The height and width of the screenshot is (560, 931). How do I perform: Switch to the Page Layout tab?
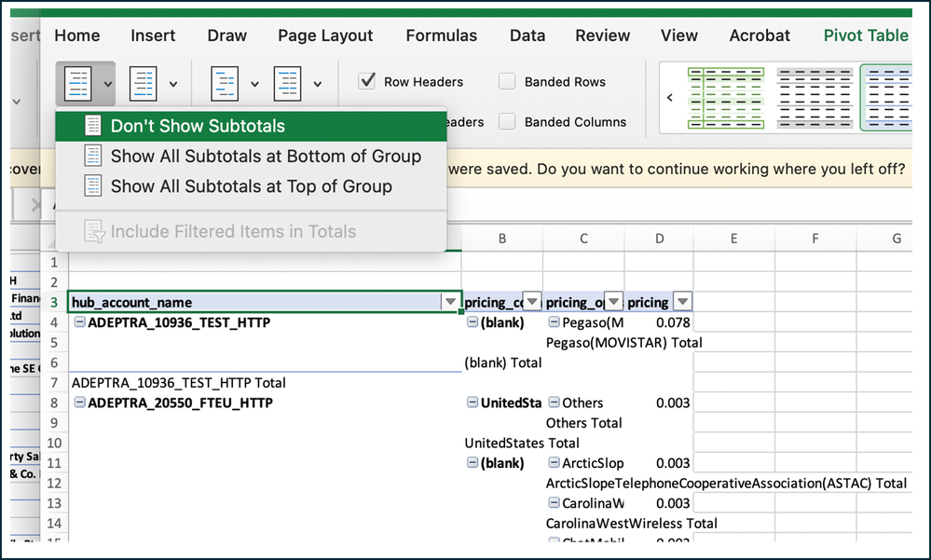click(325, 35)
